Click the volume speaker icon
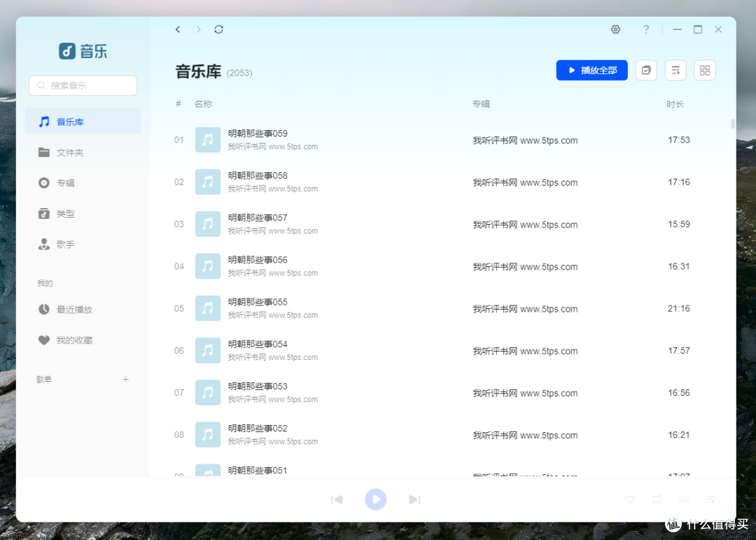Image resolution: width=756 pixels, height=540 pixels. coord(684,499)
